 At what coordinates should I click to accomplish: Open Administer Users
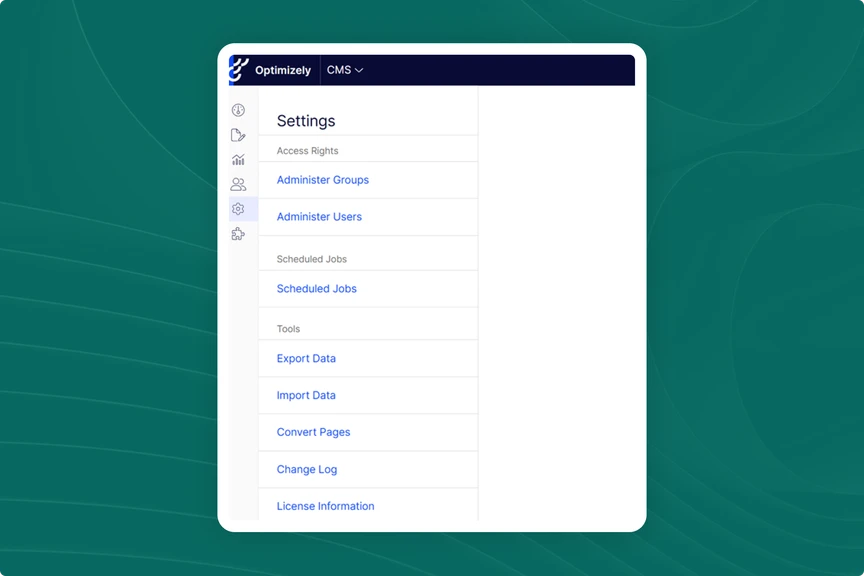tap(319, 217)
